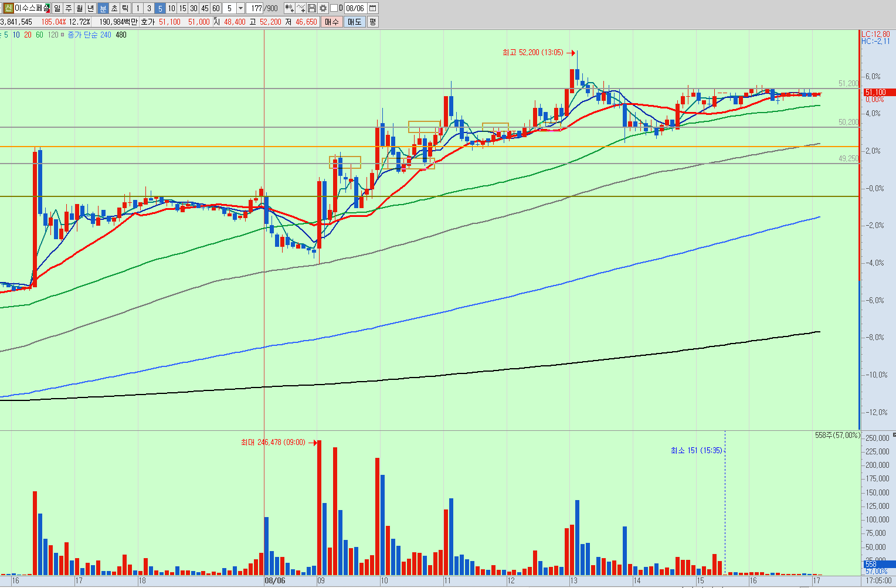Set the interval to 1 minute
The width and height of the screenshot is (896, 588).
[138, 8]
